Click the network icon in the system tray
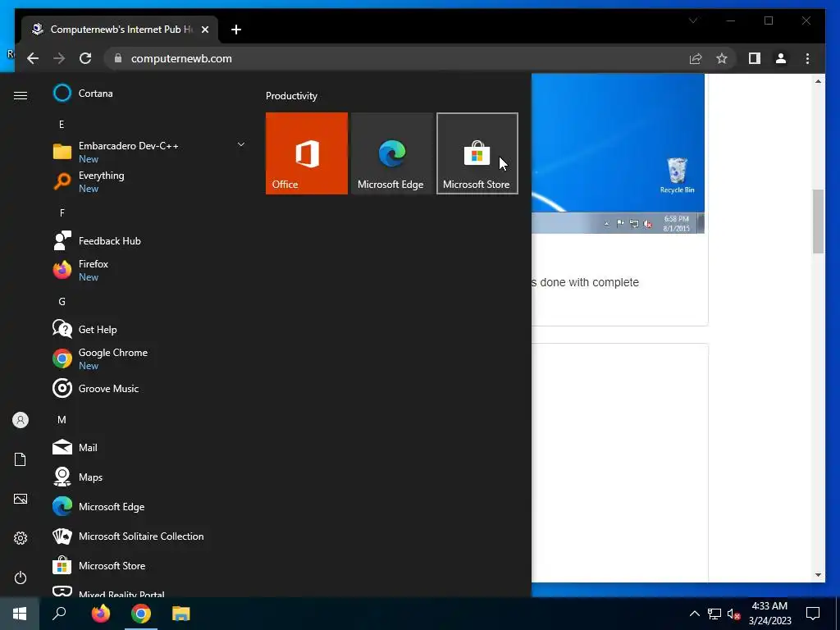This screenshot has height=630, width=840. tap(714, 614)
